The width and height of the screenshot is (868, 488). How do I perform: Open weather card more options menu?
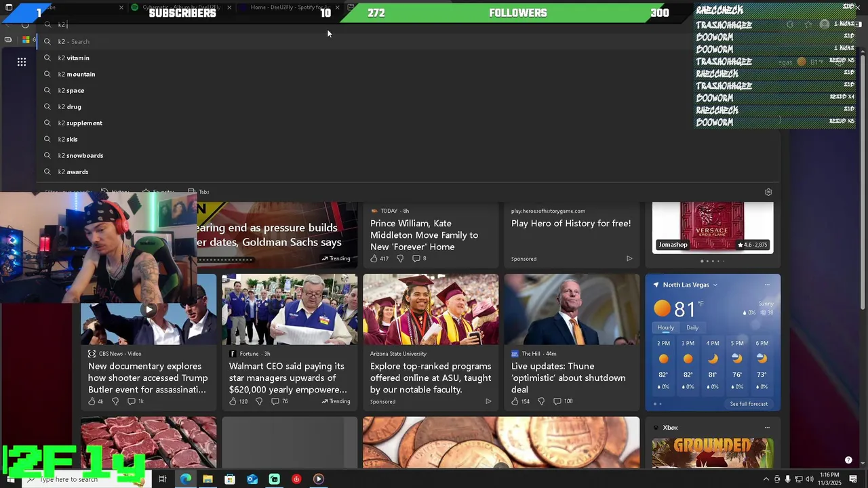pyautogui.click(x=767, y=285)
